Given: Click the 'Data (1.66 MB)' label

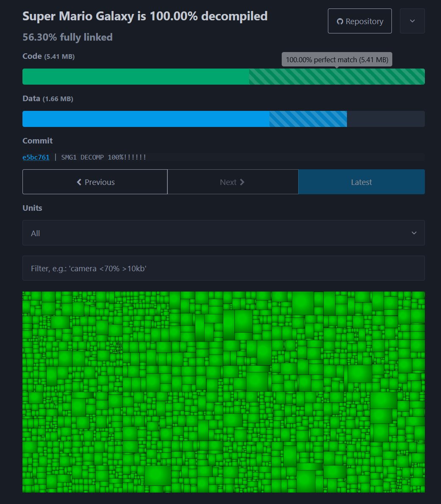Looking at the screenshot, I should 48,98.
